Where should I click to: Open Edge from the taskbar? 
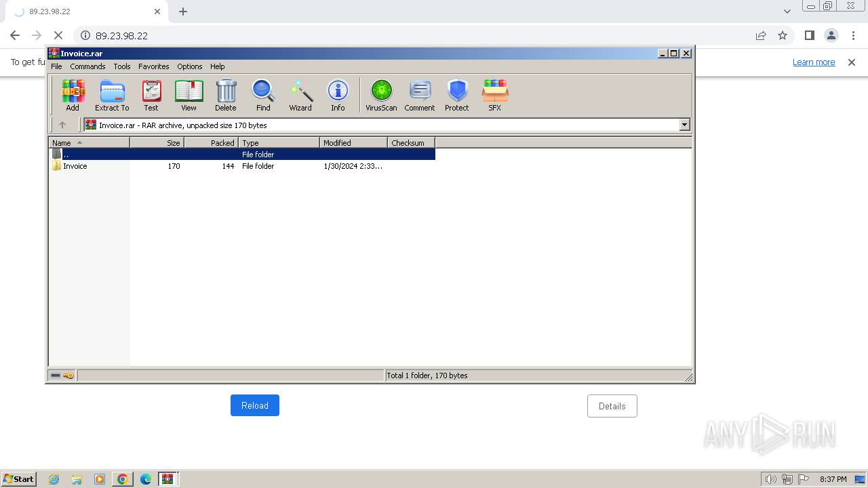146,479
